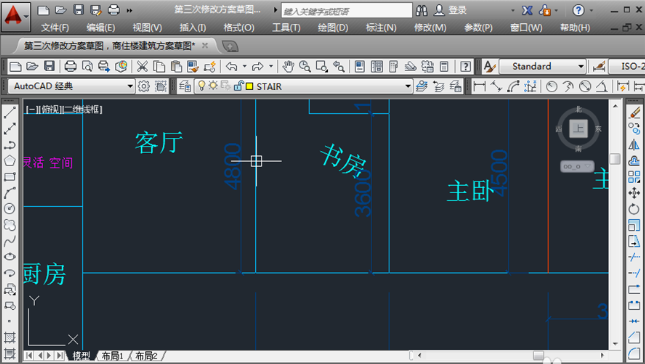Select the Erase tool in Modify toolbar
Viewport: 645px width, 364px height.
(634, 113)
